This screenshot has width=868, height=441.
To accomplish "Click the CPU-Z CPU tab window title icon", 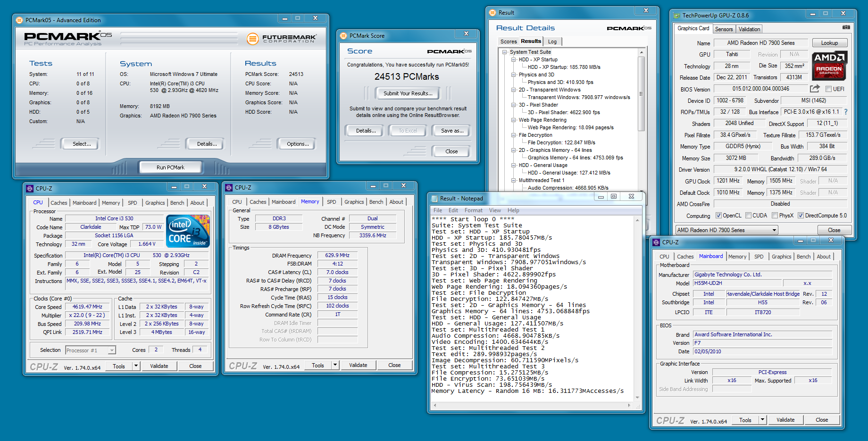I will (x=30, y=188).
